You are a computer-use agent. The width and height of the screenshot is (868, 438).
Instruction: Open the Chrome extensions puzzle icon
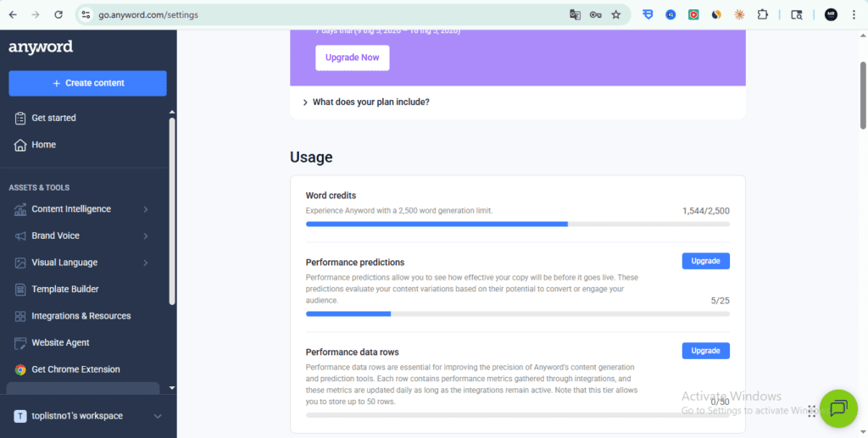pos(762,15)
